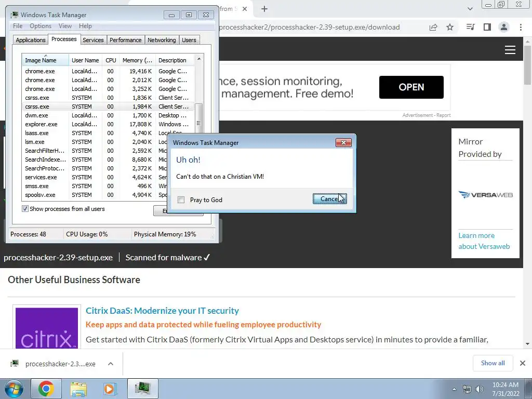This screenshot has width=532, height=399.
Task: Tick the Pray to God checkbox
Action: pos(181,200)
